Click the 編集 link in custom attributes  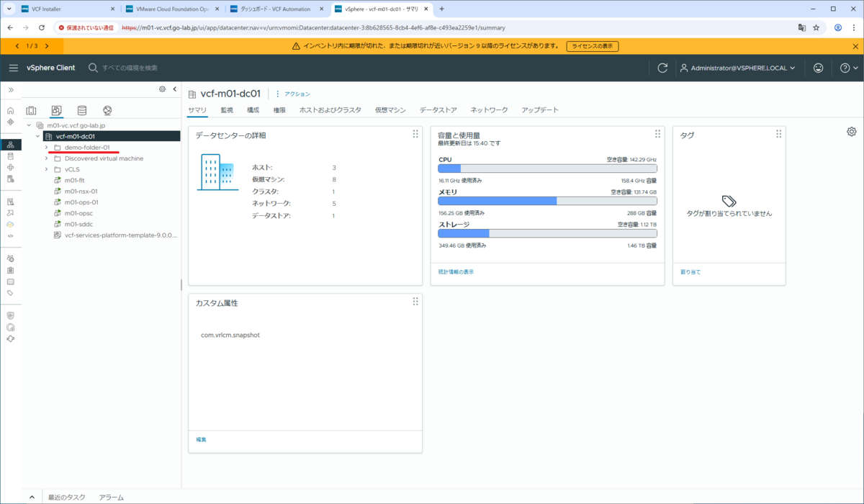[x=201, y=439]
